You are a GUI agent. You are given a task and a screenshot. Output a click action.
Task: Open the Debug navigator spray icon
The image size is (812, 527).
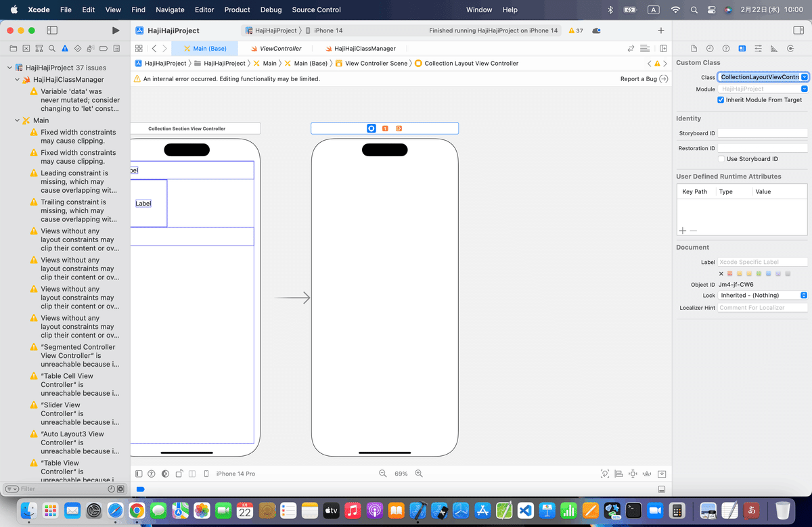point(91,49)
